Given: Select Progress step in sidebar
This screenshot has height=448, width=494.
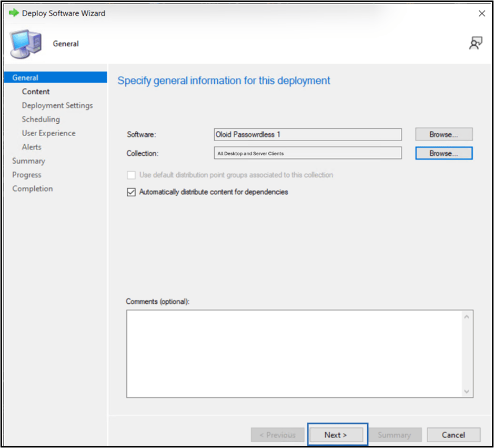Looking at the screenshot, I should (x=27, y=175).
